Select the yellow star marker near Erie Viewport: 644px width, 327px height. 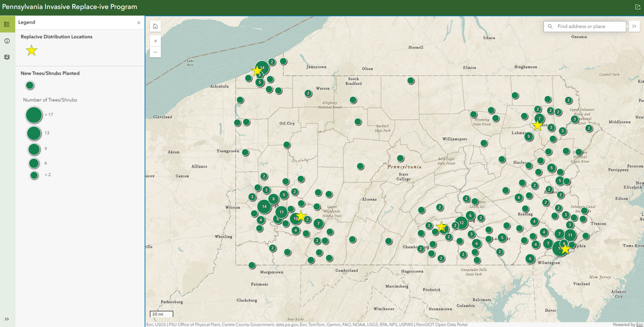tap(257, 71)
